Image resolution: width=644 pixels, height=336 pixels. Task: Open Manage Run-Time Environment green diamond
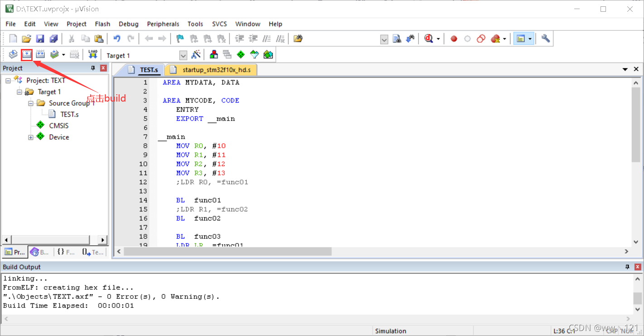pos(241,55)
